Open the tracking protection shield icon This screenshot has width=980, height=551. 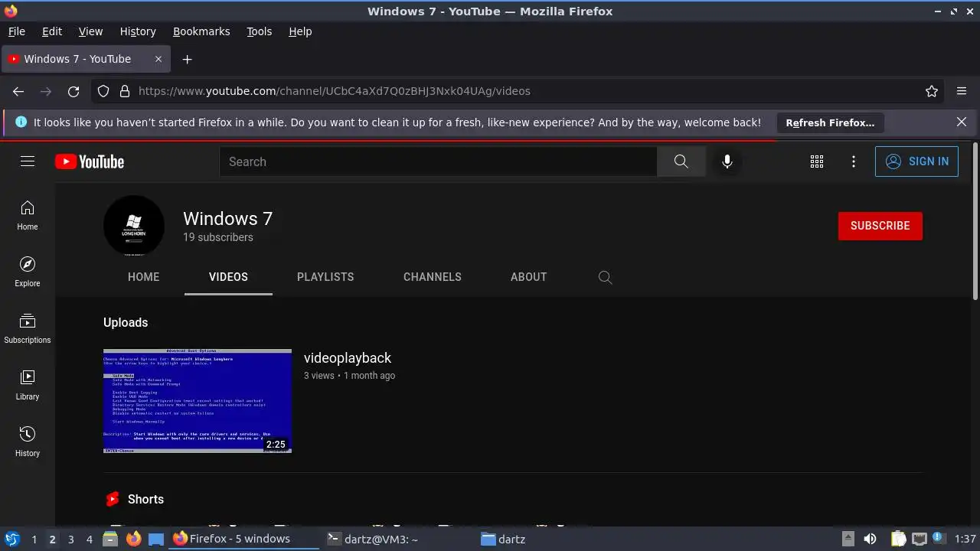click(x=103, y=91)
